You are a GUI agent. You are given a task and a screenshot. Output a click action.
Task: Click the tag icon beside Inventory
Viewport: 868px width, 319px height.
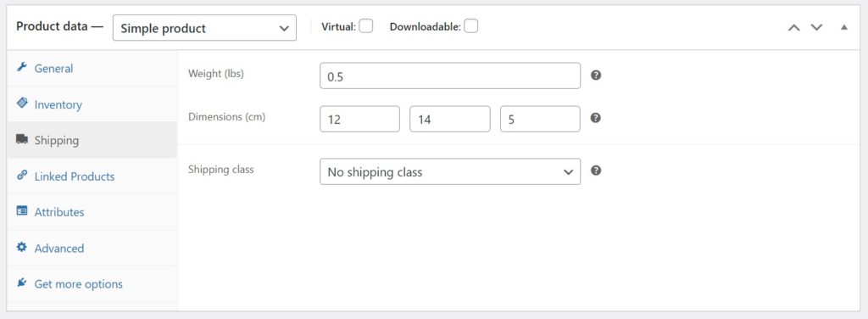pyautogui.click(x=21, y=103)
